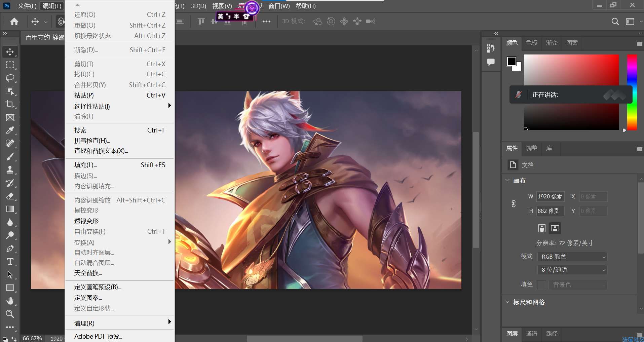This screenshot has height=342, width=644.
Task: Collapse the 画布 section
Action: pyautogui.click(x=507, y=180)
